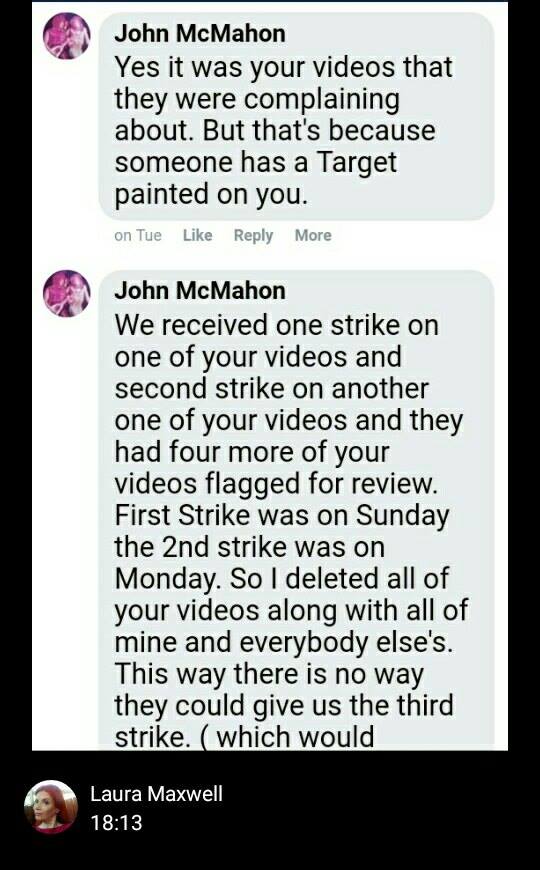Open John McMahon's name above 'We received'

[x=200, y=291]
